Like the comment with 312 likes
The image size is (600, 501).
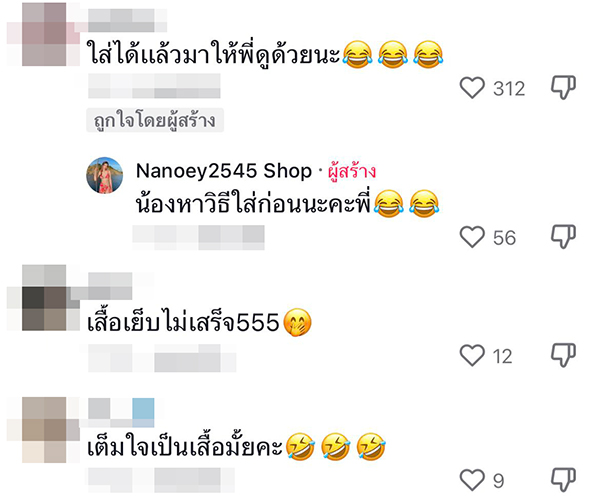point(472,88)
